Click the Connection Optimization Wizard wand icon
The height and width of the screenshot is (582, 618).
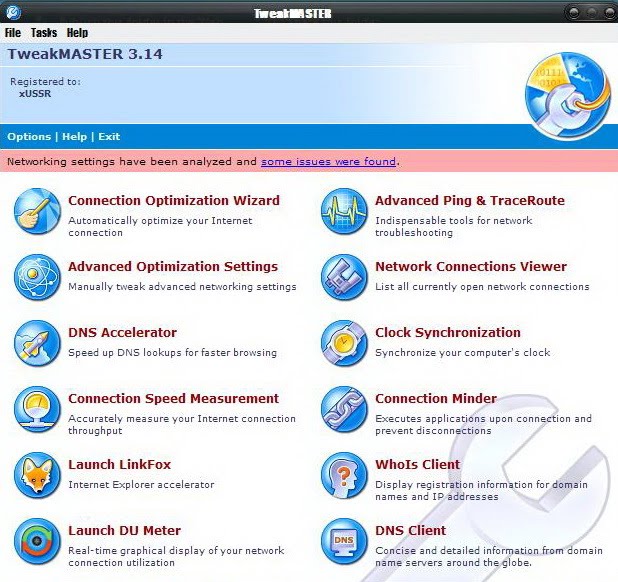coord(37,211)
